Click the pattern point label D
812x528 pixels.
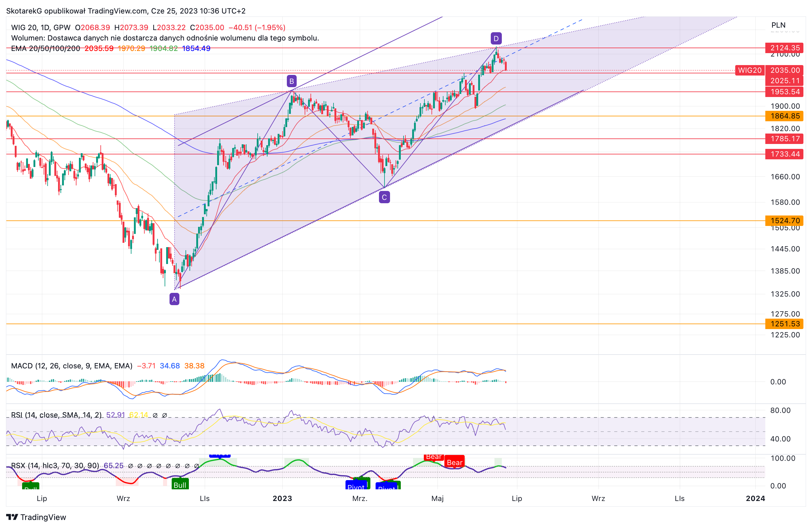[x=496, y=39]
